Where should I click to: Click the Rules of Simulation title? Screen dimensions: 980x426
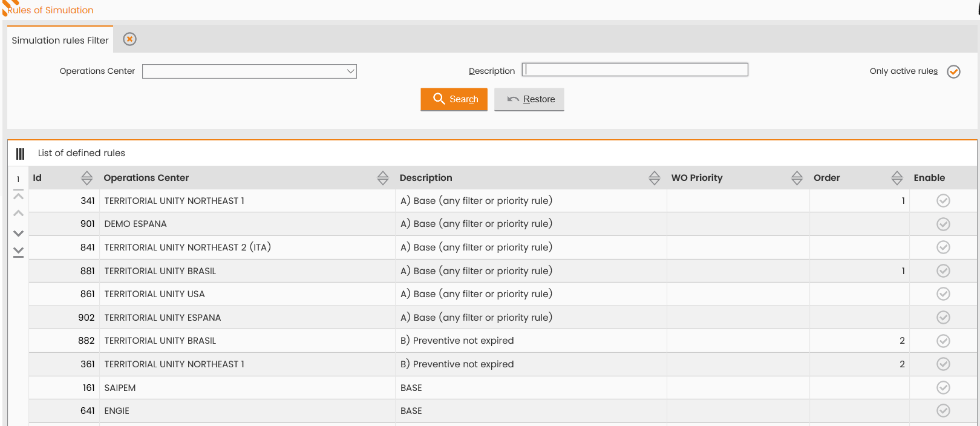point(50,10)
